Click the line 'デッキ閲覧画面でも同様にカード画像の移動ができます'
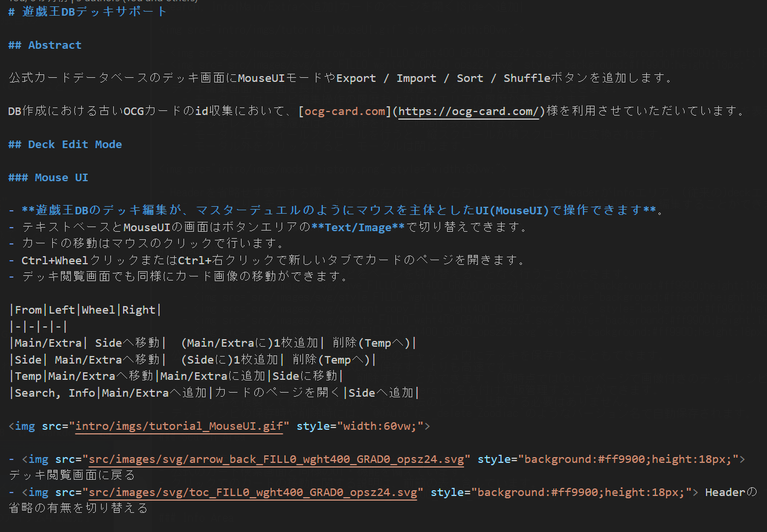 click(x=185, y=276)
